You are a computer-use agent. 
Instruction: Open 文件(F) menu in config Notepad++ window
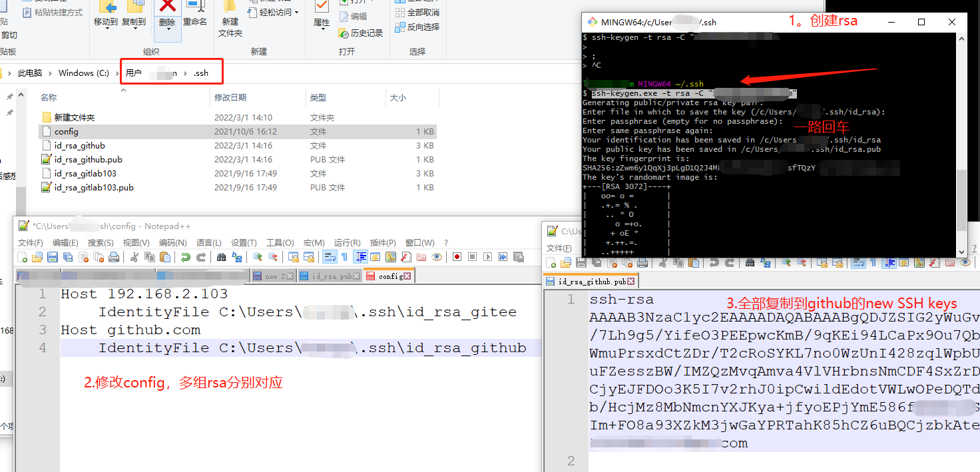(31, 242)
